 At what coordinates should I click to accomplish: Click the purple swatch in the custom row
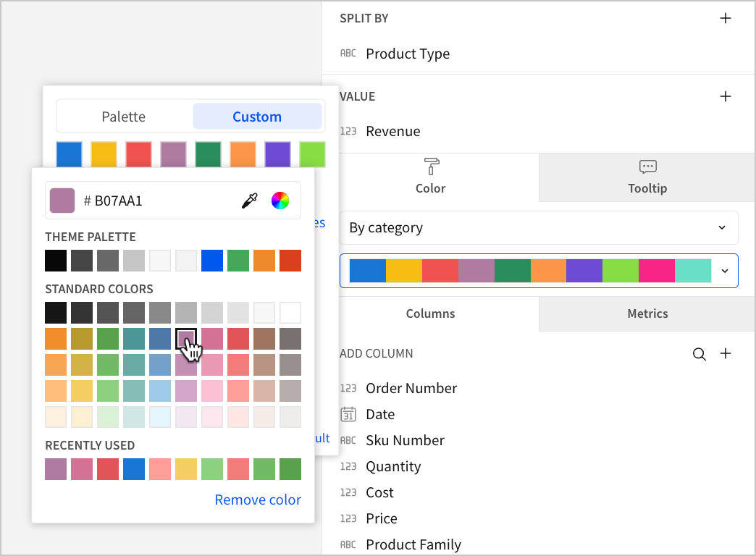click(x=278, y=154)
